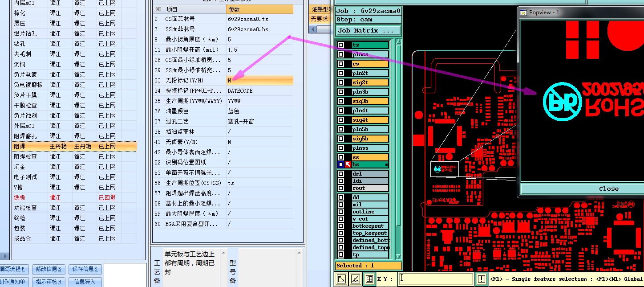Screen dimensions: 644x287
Task: Click the 指示审核 button
Action: point(49,282)
